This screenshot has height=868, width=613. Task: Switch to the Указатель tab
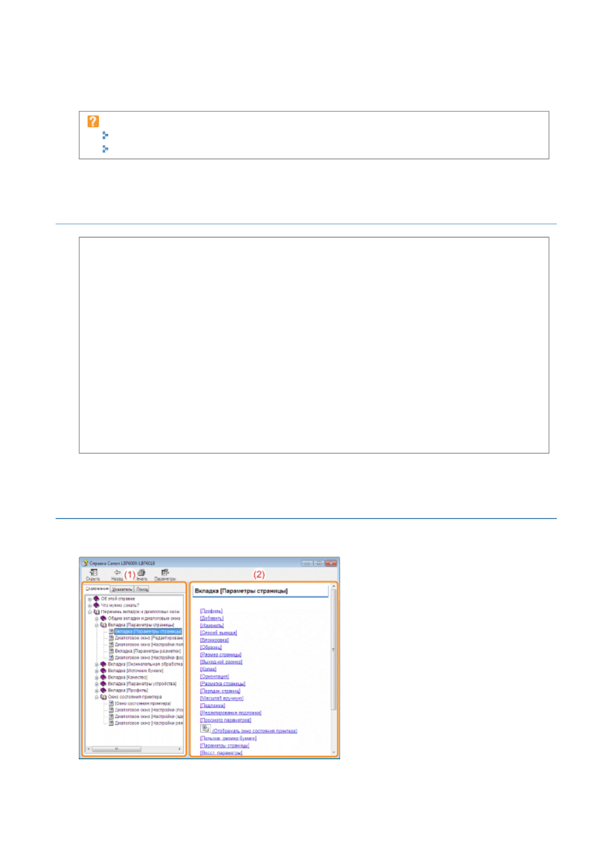pyautogui.click(x=122, y=589)
